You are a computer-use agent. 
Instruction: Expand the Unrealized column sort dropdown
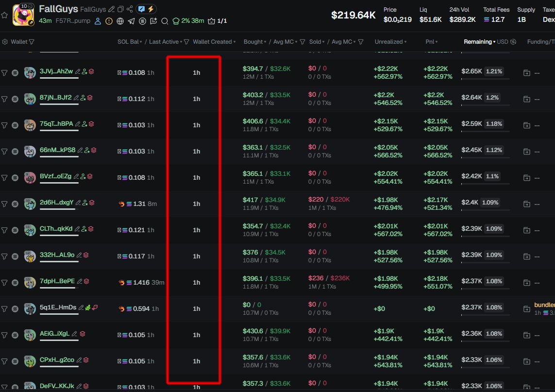click(x=390, y=42)
